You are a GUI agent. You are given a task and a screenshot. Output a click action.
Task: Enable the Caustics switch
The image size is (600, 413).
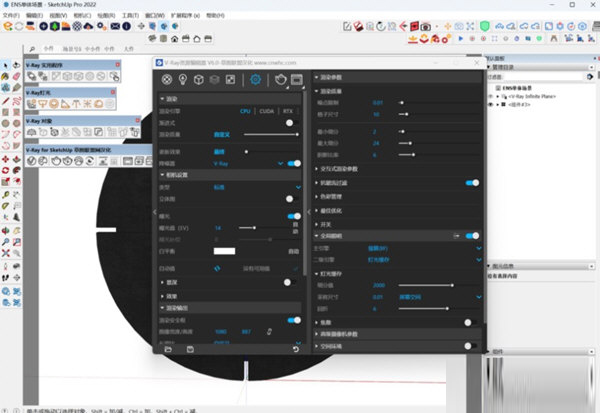(470, 323)
